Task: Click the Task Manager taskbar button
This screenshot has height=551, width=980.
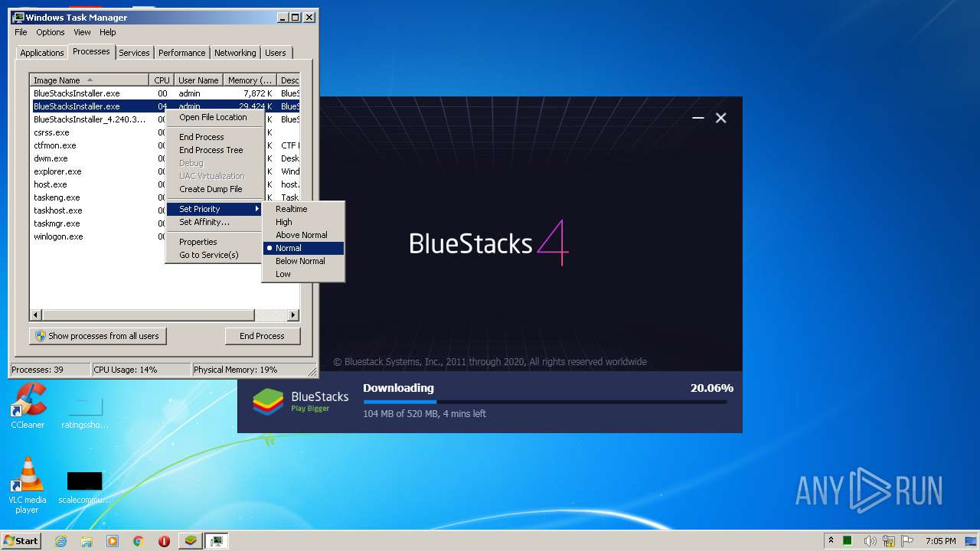Action: (x=217, y=541)
